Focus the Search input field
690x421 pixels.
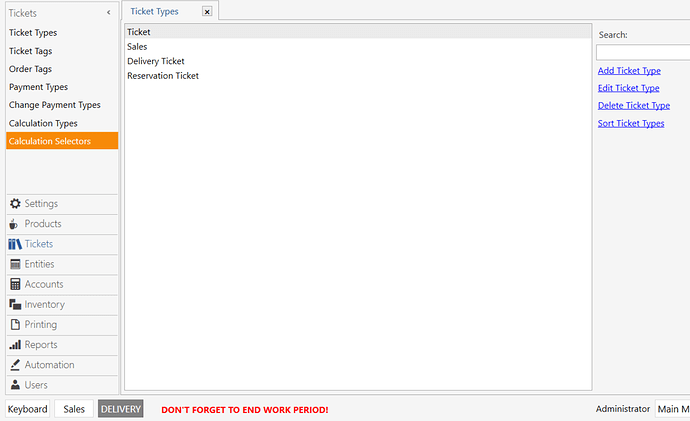[643, 52]
